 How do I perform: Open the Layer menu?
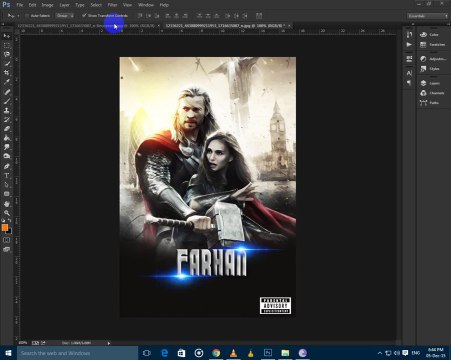65,5
